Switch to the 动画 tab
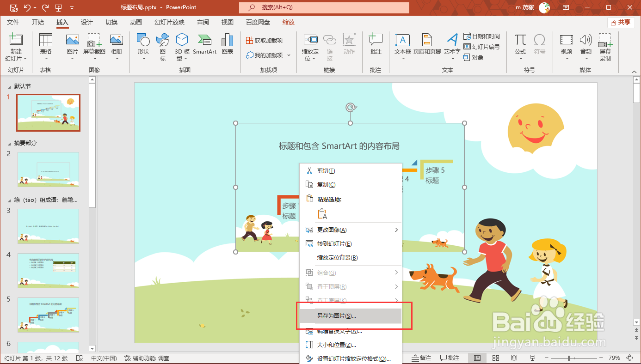The width and height of the screenshot is (641, 364). coord(136,22)
